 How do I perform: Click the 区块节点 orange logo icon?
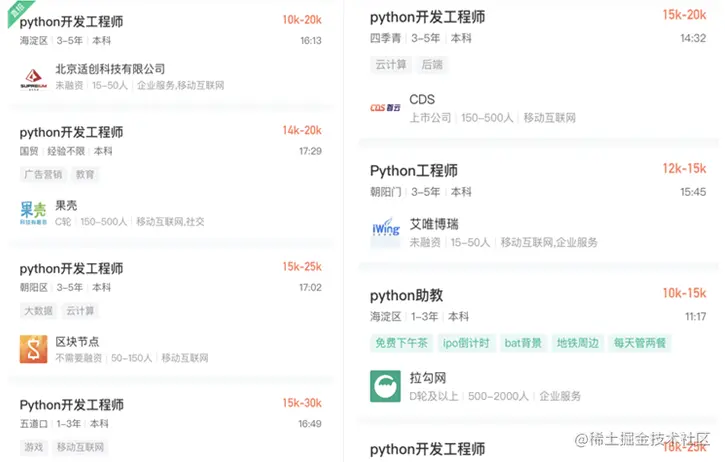[x=34, y=348]
